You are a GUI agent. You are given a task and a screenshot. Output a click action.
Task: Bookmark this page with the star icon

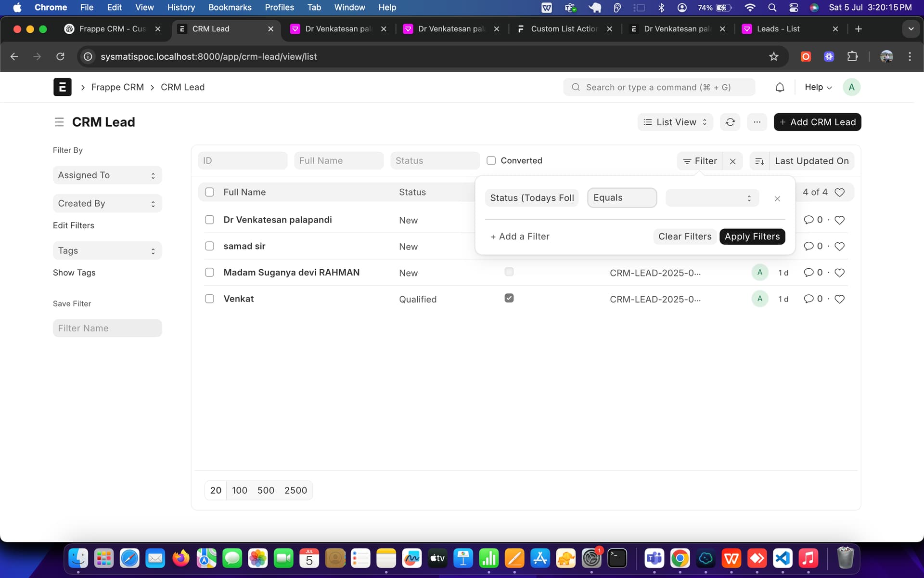coord(773,57)
